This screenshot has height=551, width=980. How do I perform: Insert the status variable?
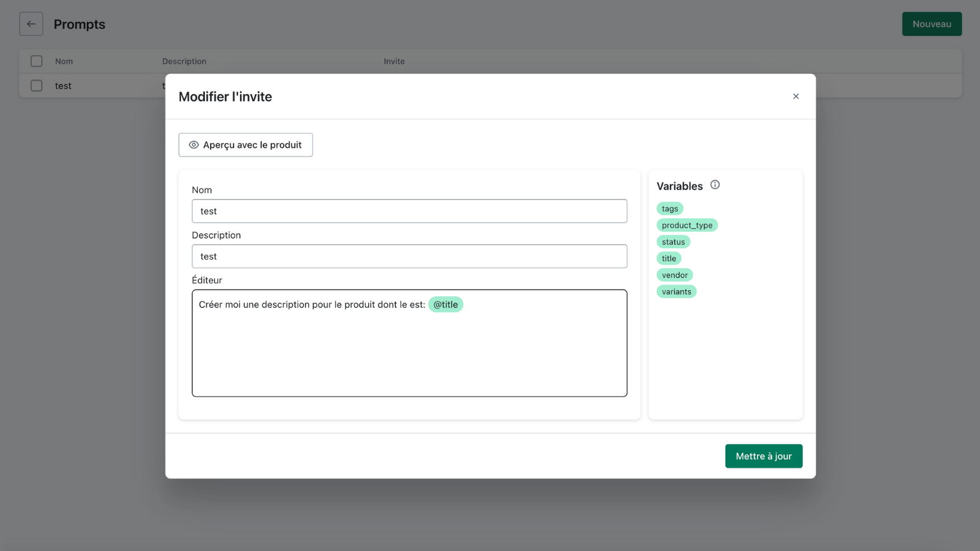click(673, 242)
